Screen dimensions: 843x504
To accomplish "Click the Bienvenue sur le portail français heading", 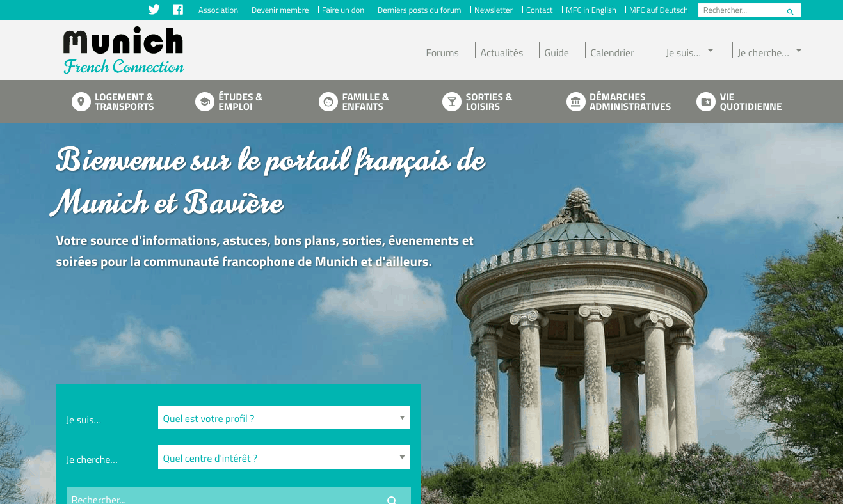I will click(x=269, y=181).
